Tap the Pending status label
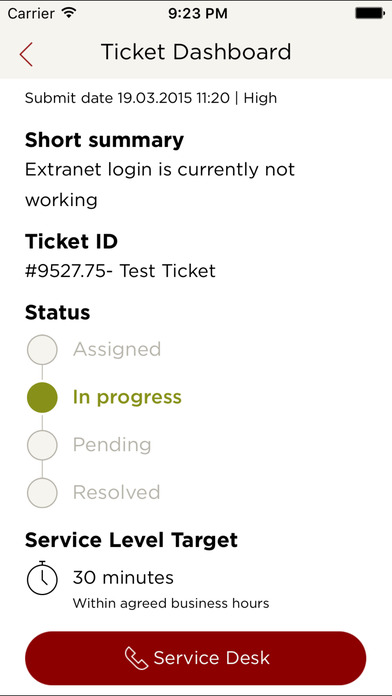The width and height of the screenshot is (392, 696). 112,445
